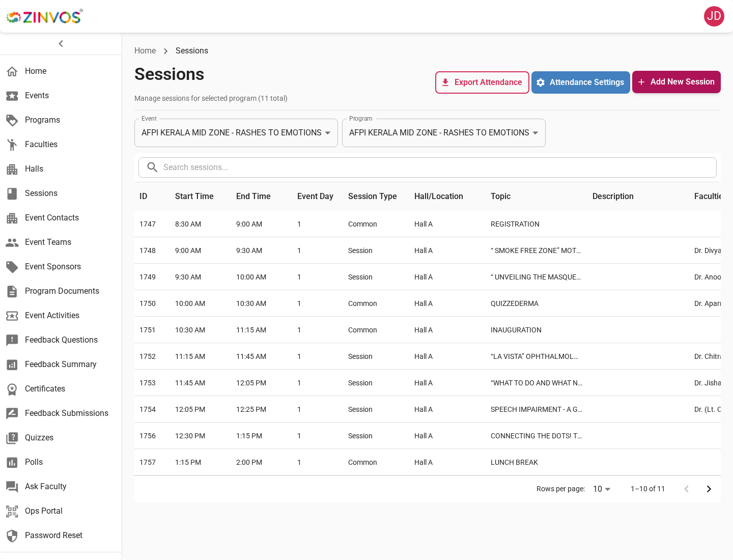Screen dimensions: 733x560
Task: Click Add New Session button
Action: [676, 82]
